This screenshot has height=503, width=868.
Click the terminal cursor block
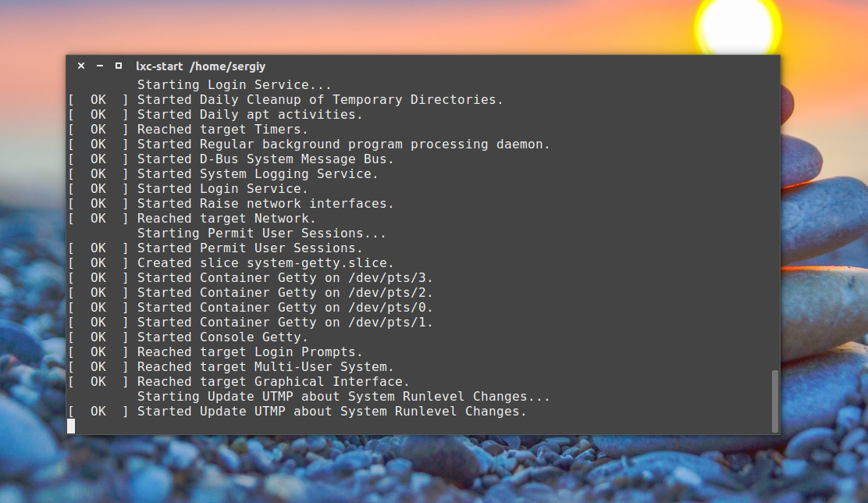[x=71, y=426]
